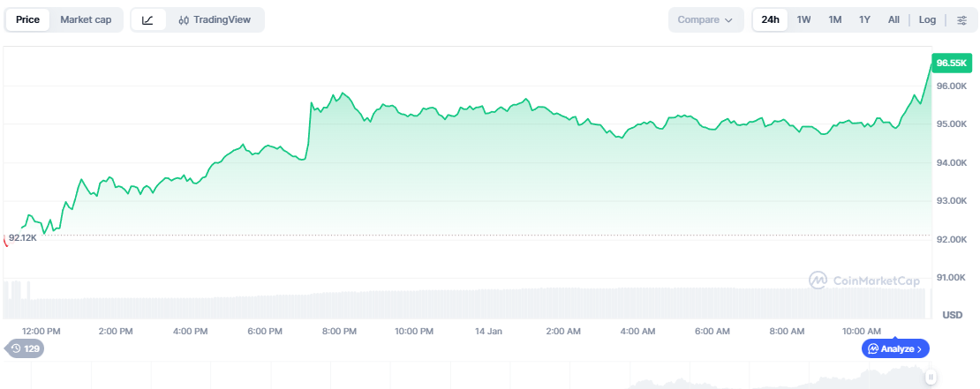
Task: Click the range slider pause handle
Action: click(x=931, y=377)
